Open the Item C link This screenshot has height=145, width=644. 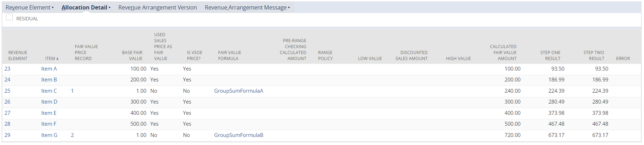tap(49, 91)
